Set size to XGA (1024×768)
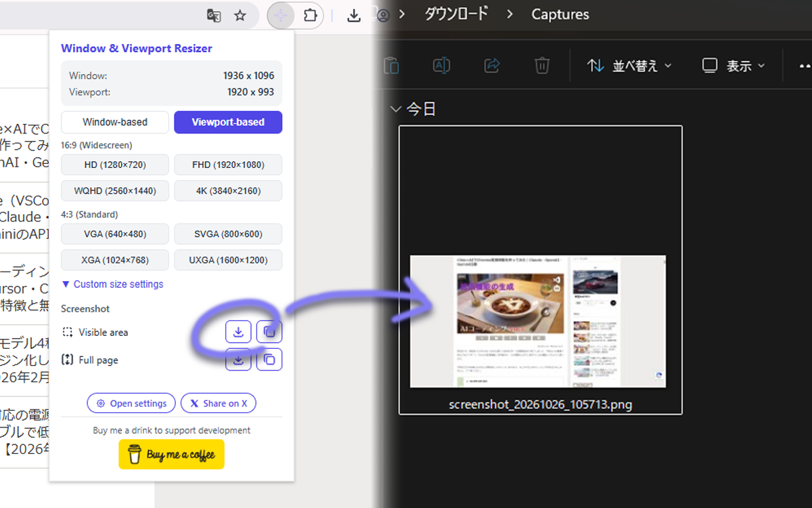 (115, 260)
